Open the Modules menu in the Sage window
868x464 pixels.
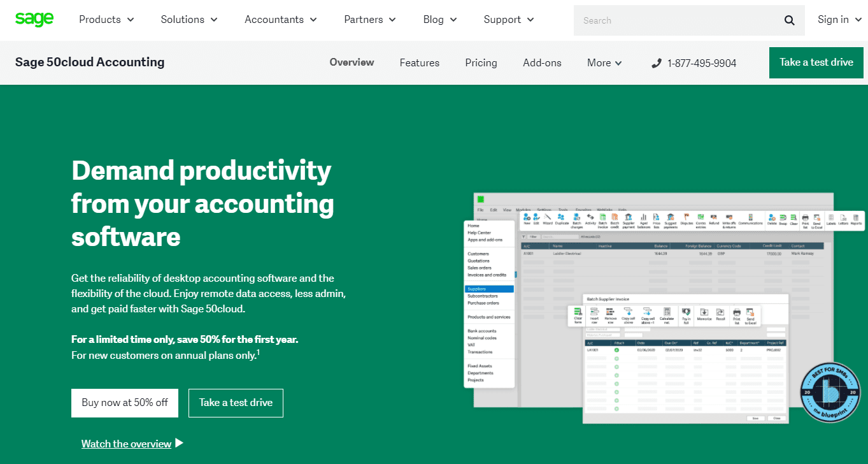pos(523,210)
